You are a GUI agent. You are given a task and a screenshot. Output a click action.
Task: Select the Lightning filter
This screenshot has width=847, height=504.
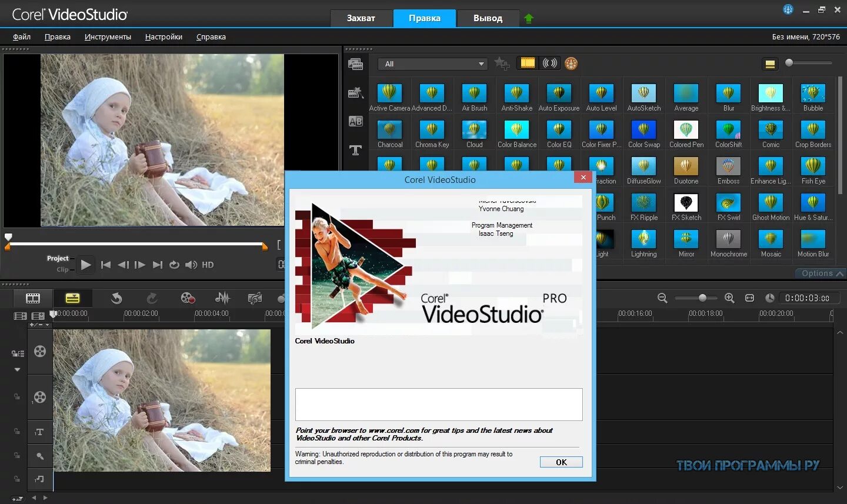(644, 243)
